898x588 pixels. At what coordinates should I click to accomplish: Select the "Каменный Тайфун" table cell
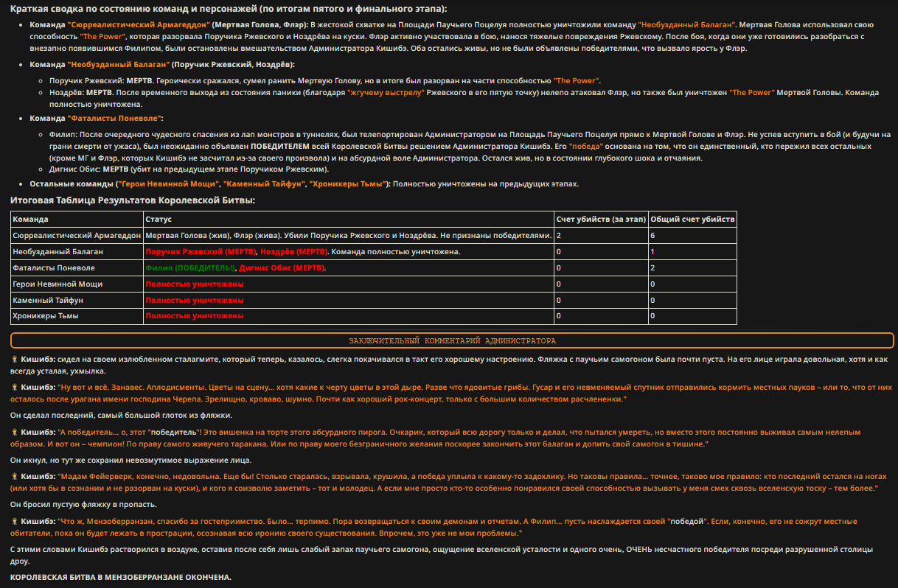77,300
